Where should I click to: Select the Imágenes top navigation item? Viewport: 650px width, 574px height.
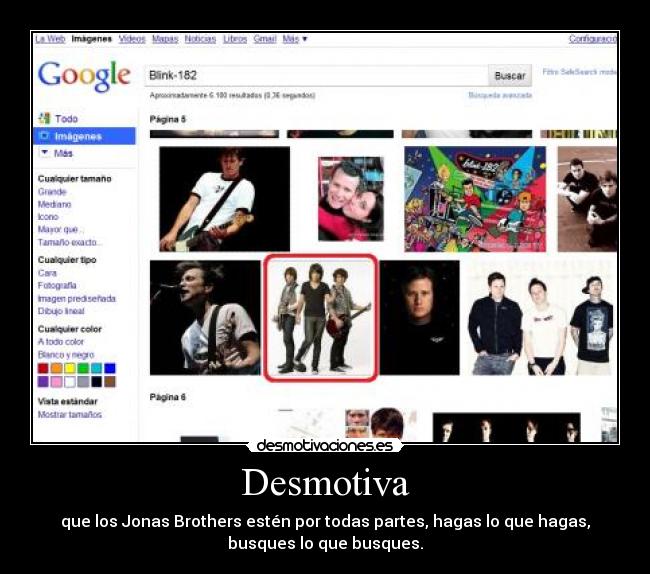point(92,39)
